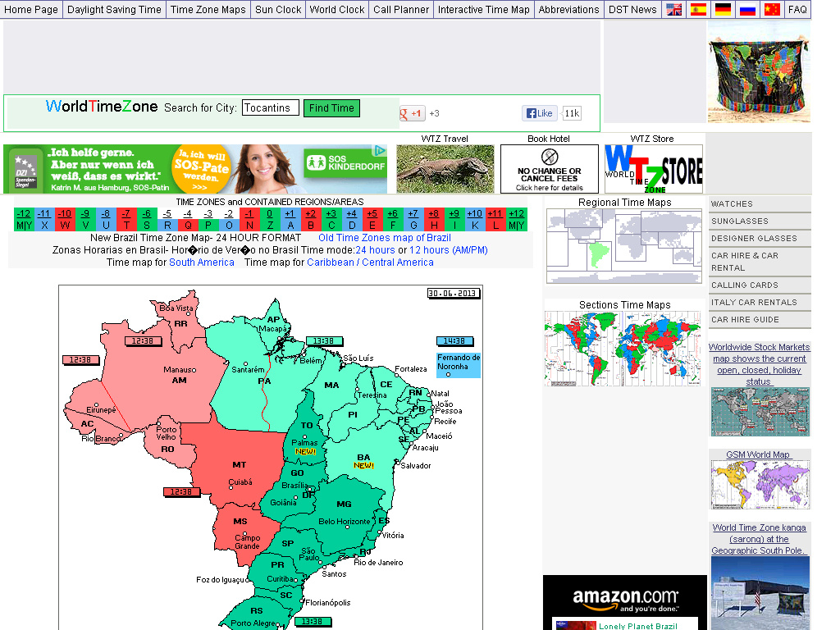The image size is (840, 630).
Task: Click the Search for City input field
Action: 270,107
